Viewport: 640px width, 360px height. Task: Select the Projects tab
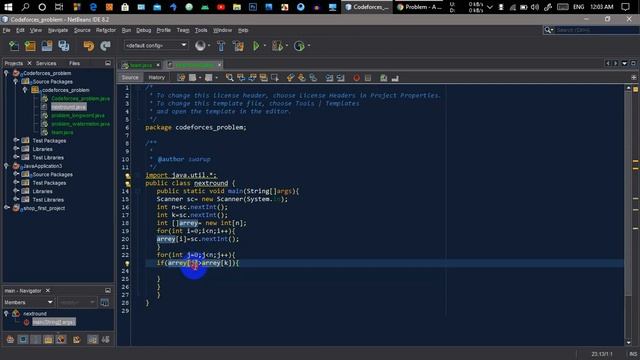pyautogui.click(x=13, y=63)
